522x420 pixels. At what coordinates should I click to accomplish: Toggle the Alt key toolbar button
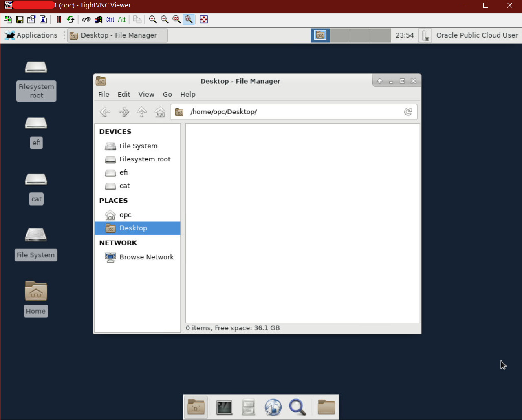(121, 20)
